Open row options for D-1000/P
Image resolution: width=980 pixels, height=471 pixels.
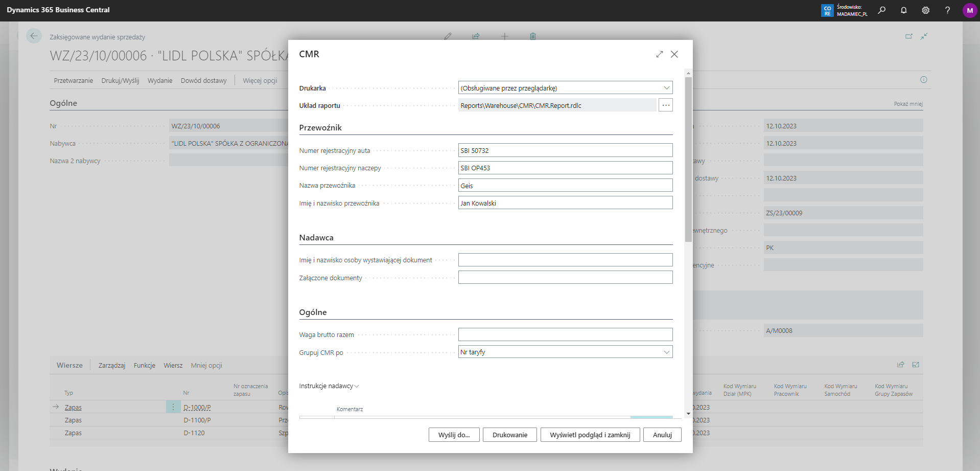[x=173, y=407]
